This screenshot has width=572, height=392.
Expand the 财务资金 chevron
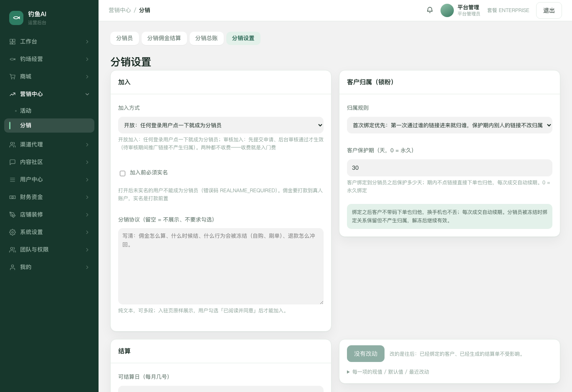pyautogui.click(x=87, y=197)
